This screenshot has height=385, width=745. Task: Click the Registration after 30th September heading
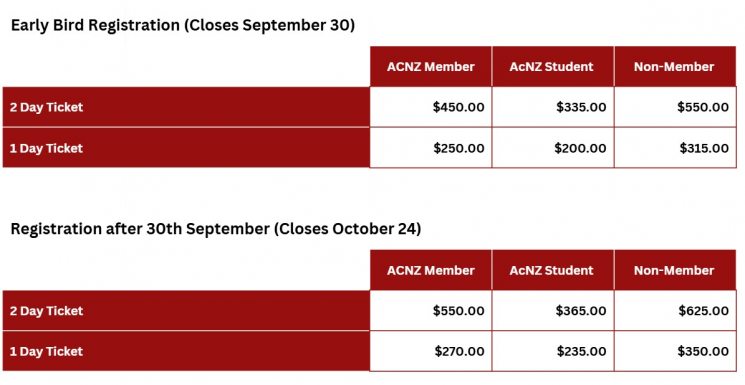coord(216,229)
